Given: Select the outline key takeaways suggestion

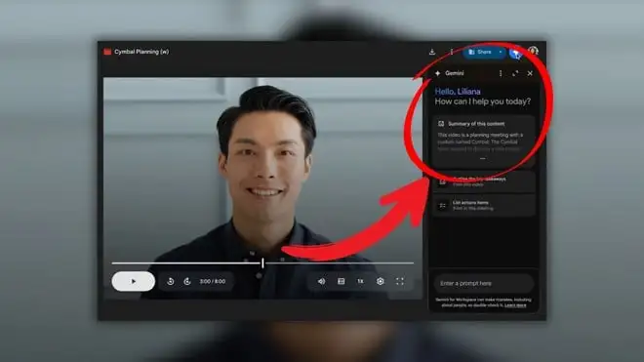Looking at the screenshot, I should (x=483, y=181).
